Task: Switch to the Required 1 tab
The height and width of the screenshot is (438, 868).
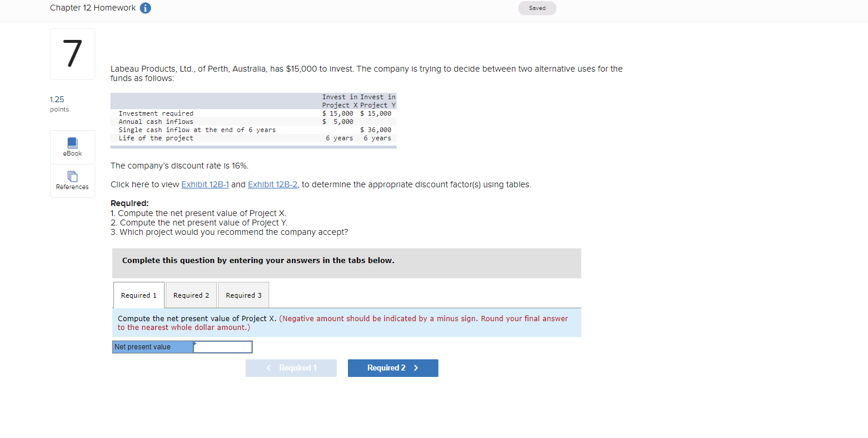Action: (139, 295)
